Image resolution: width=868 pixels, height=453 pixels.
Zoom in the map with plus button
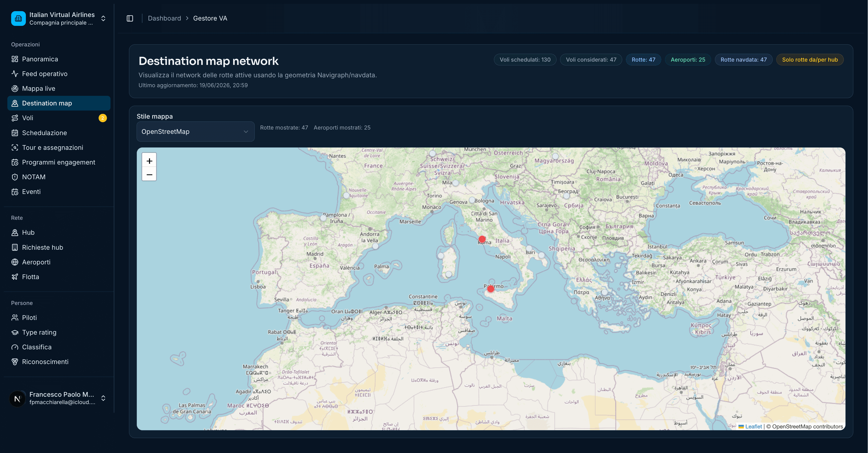pyautogui.click(x=149, y=161)
